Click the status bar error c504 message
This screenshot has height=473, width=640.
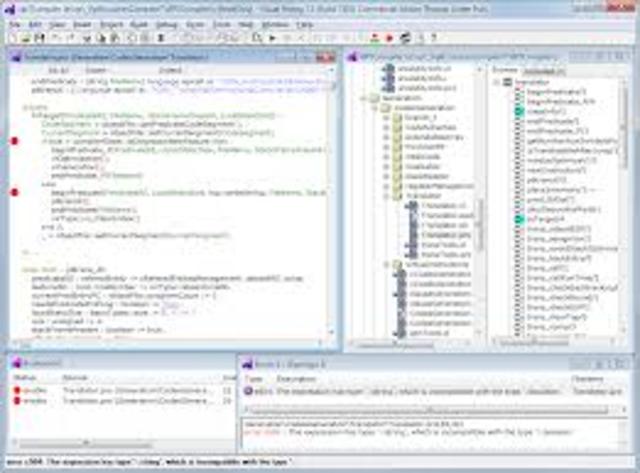tap(149, 462)
